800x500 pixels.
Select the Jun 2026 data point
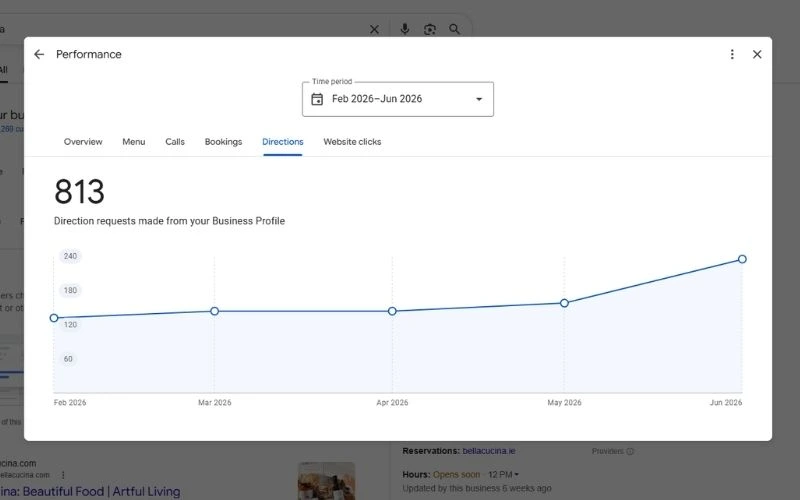pyautogui.click(x=742, y=259)
